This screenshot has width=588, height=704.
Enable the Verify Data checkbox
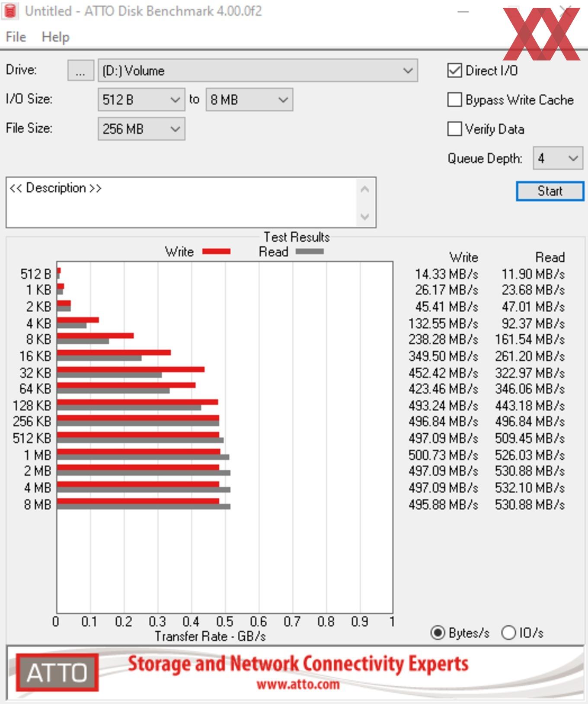[454, 129]
